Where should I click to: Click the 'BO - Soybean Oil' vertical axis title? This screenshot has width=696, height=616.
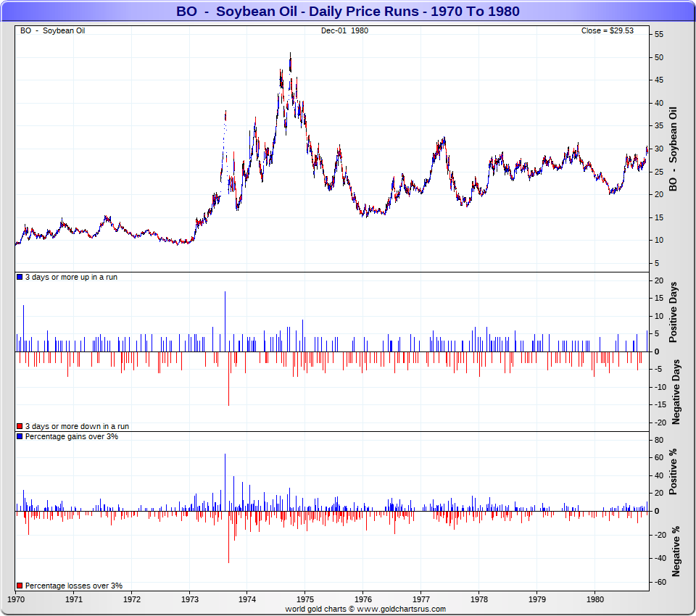point(673,149)
